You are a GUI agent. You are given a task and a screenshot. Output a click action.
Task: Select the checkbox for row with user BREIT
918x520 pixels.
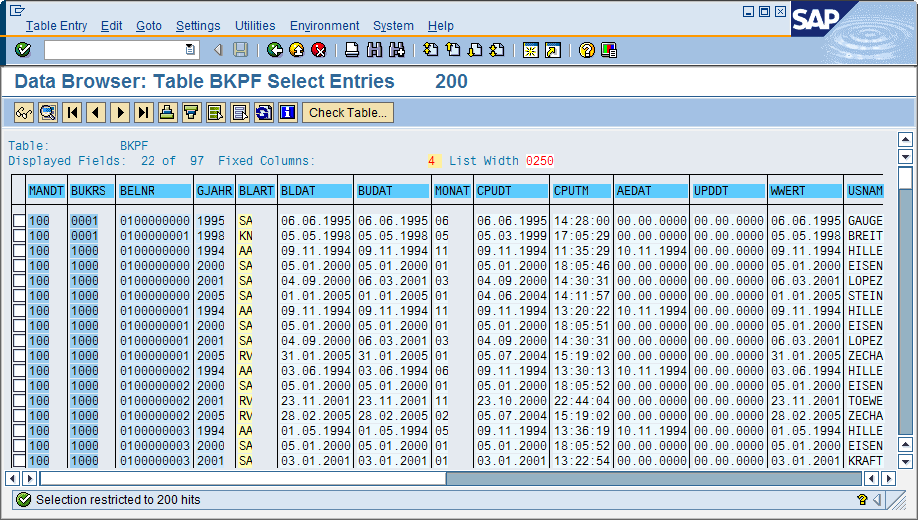(18, 236)
